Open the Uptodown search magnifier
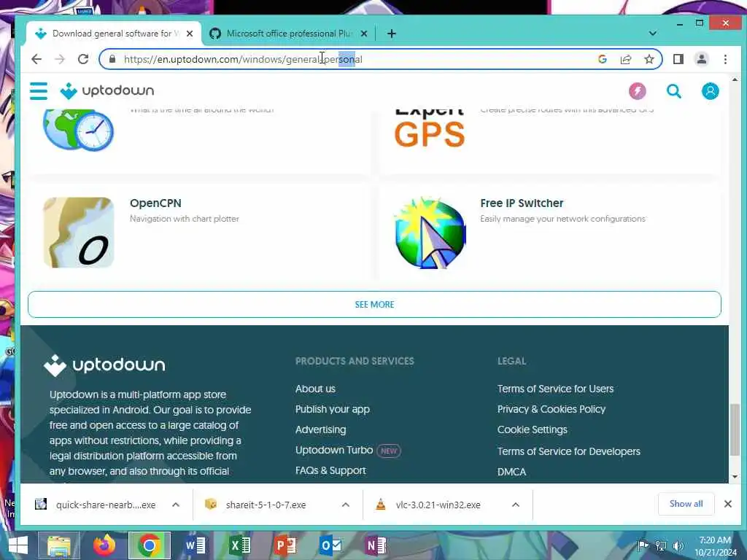Screen dimensions: 747x560 pyautogui.click(x=673, y=91)
